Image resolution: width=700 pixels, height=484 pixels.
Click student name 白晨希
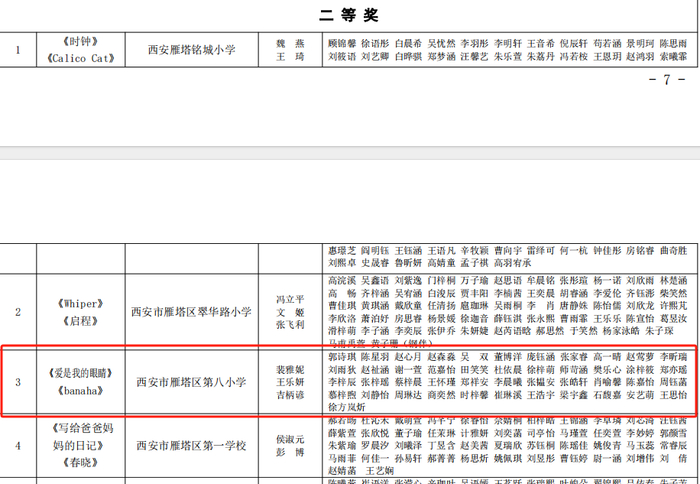408,43
